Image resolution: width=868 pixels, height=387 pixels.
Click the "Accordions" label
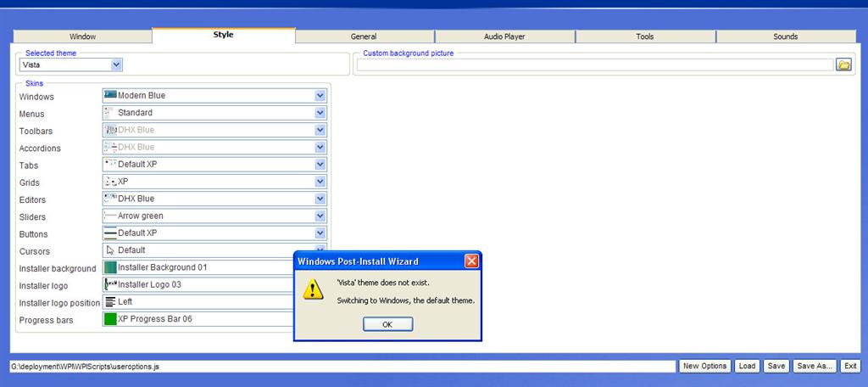[40, 148]
